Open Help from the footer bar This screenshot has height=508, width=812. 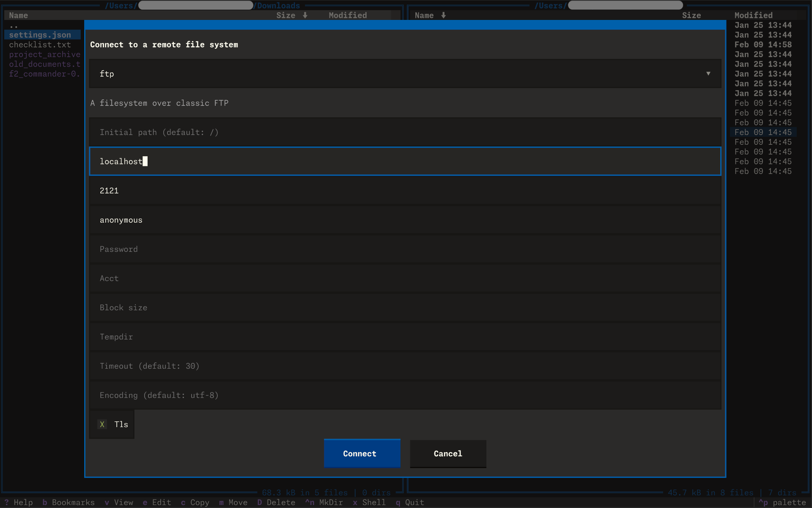pyautogui.click(x=19, y=502)
